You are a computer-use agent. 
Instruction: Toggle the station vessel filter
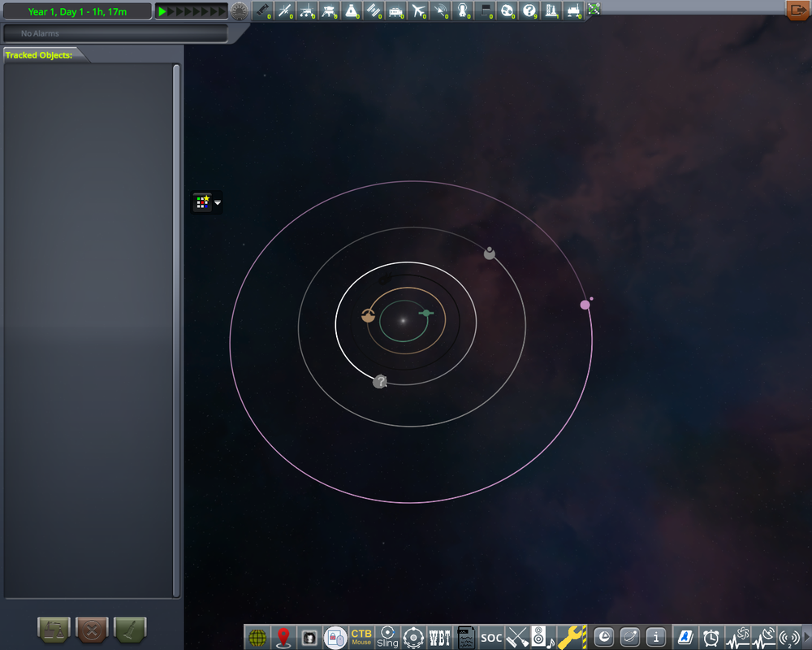click(374, 11)
